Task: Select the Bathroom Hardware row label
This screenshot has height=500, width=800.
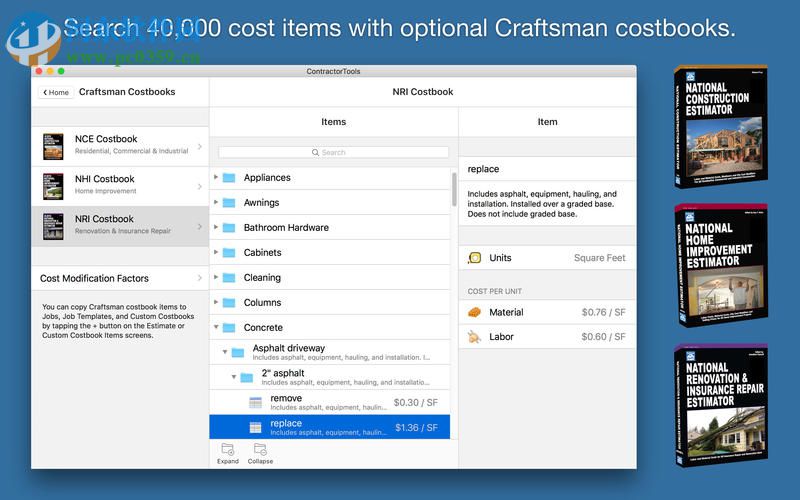Action: 286,228
